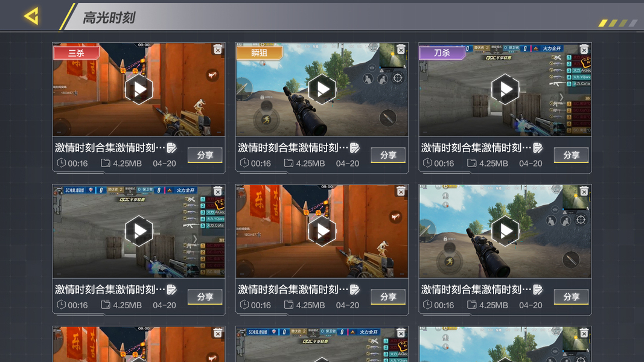The height and width of the screenshot is (362, 644).
Task: Click 分享 for middle-row orange wall clip
Action: tap(388, 297)
